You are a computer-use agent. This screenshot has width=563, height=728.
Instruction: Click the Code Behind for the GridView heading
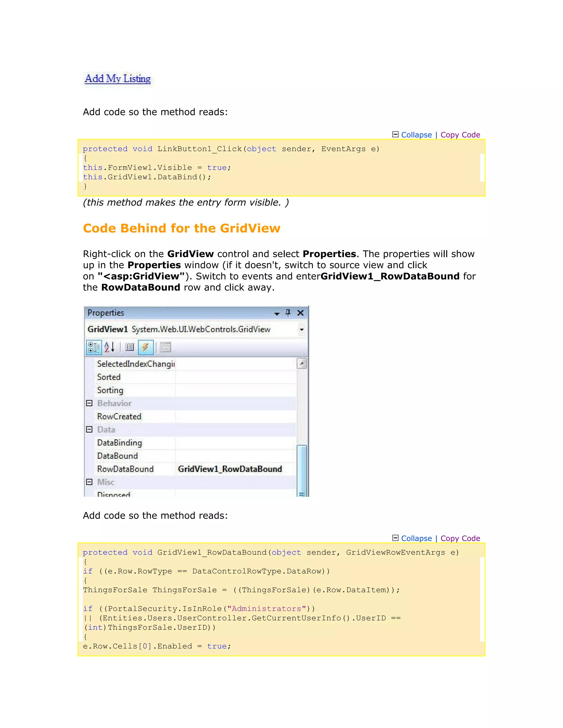181,228
